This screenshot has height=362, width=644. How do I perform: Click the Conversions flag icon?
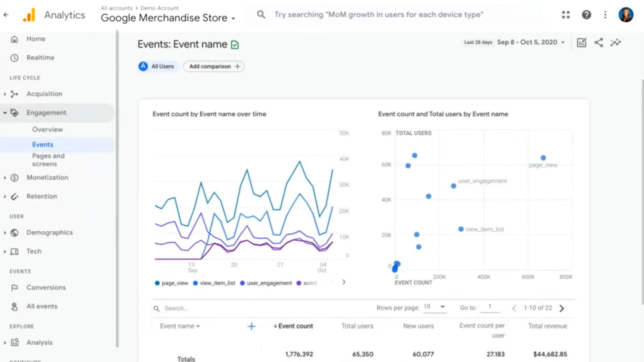14,288
